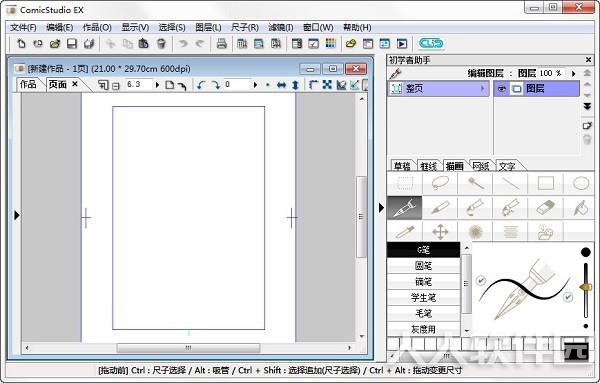Choose the 灰度用 pen type
This screenshot has width=600, height=383.
click(x=423, y=329)
